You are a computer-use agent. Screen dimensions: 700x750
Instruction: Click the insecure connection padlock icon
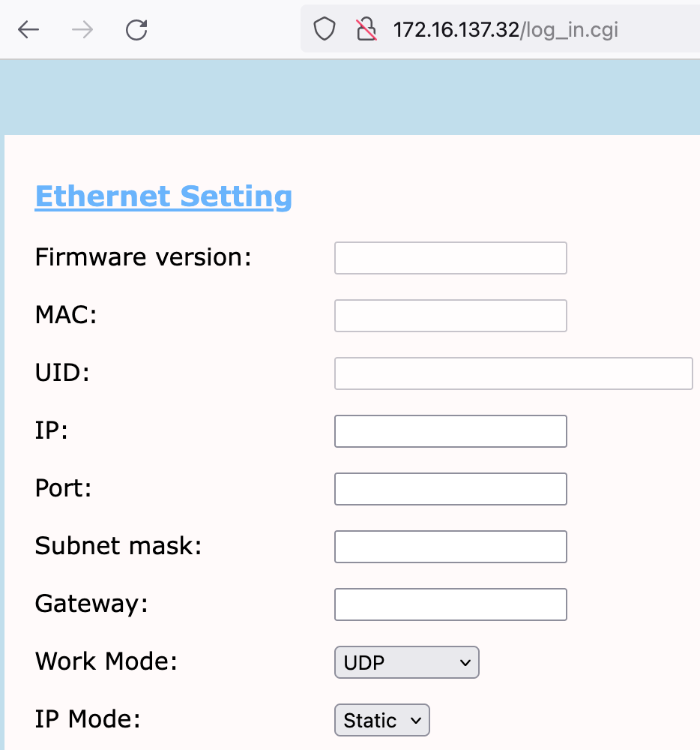point(366,30)
